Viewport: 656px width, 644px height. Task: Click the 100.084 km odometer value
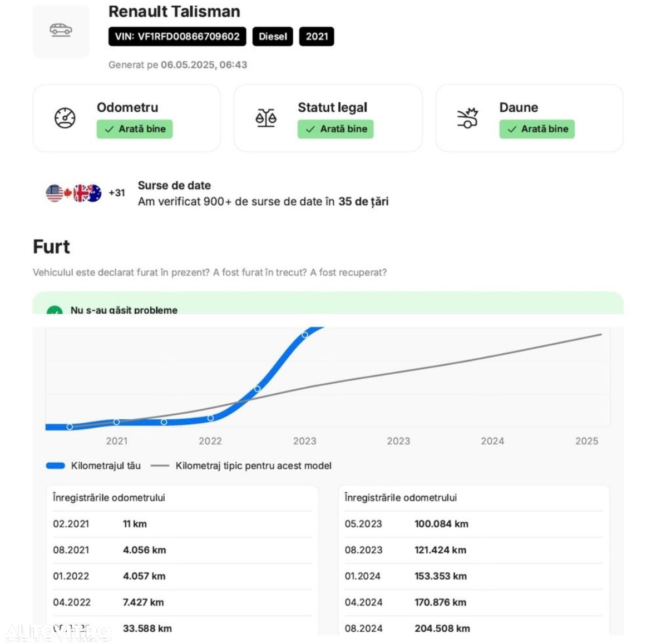coord(441,524)
